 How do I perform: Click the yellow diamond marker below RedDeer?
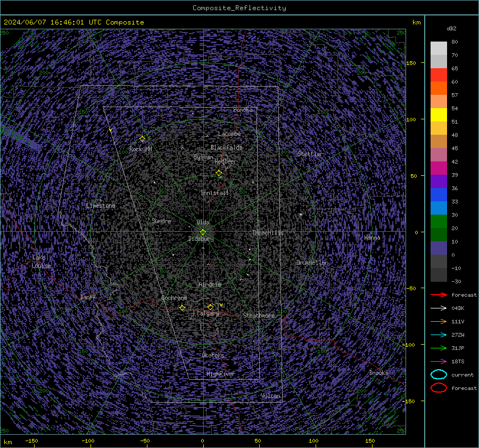pyautogui.click(x=219, y=173)
